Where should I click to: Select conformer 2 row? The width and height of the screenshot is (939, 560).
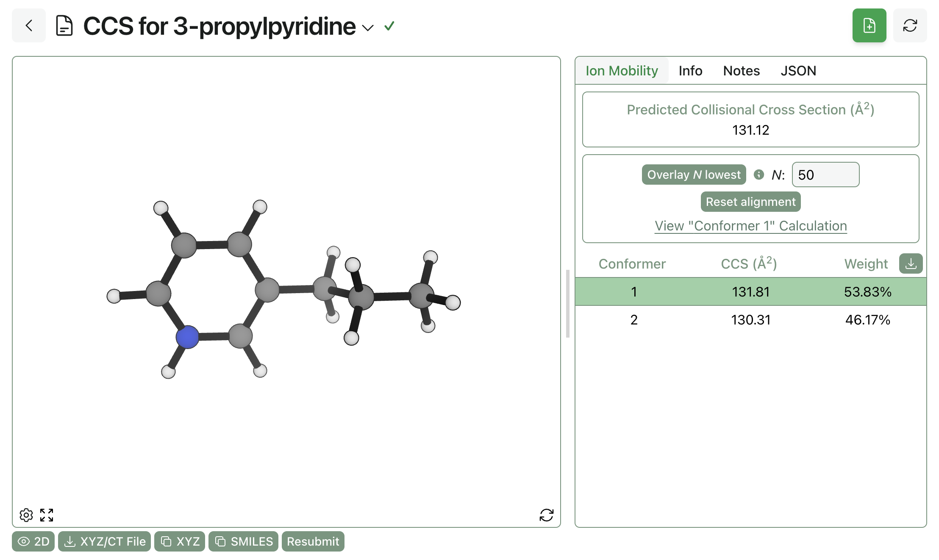tap(750, 320)
